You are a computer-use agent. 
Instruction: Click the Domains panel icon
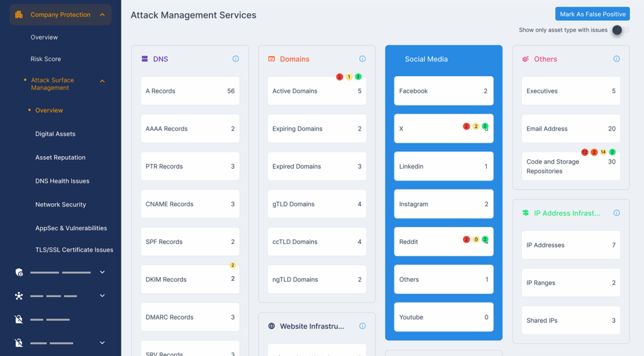[272, 58]
